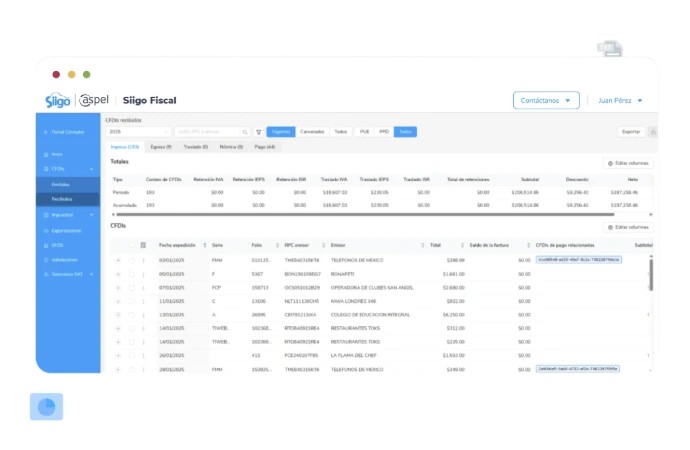Switch to the Pago (44) tab
This screenshot has height=450, width=690.
(x=265, y=147)
